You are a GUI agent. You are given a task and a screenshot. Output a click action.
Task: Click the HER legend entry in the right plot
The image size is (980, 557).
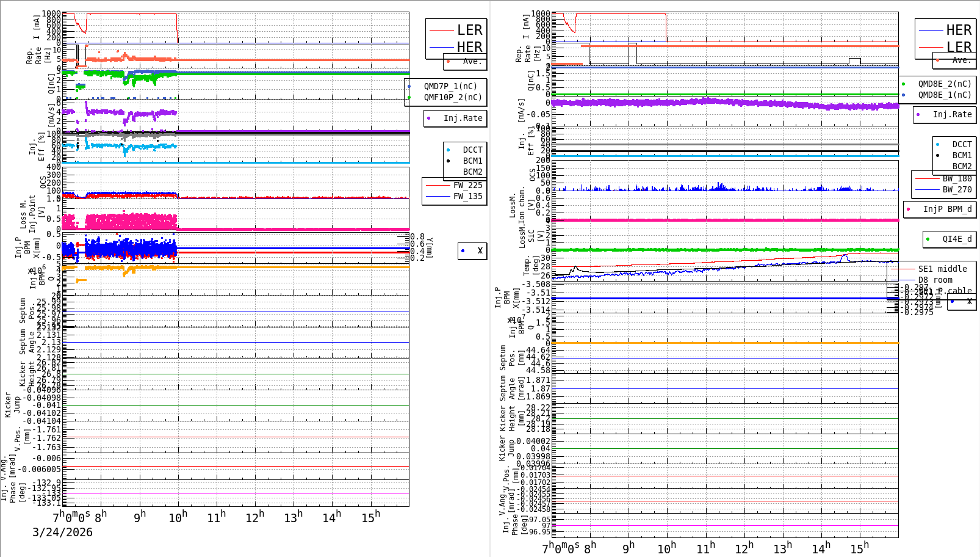(x=959, y=30)
